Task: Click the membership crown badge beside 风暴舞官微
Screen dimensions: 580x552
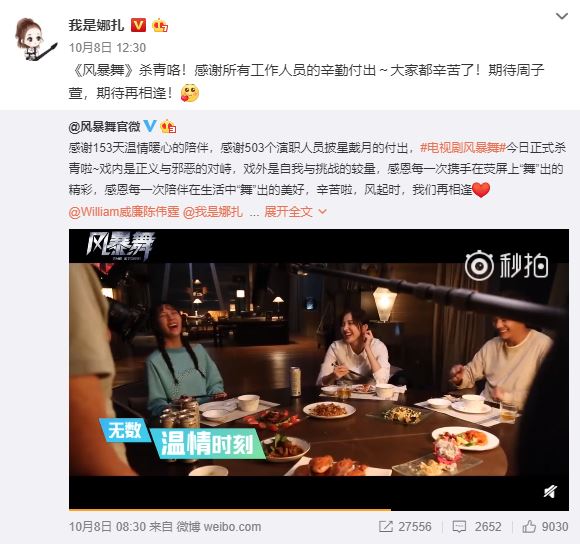Action: tap(168, 127)
